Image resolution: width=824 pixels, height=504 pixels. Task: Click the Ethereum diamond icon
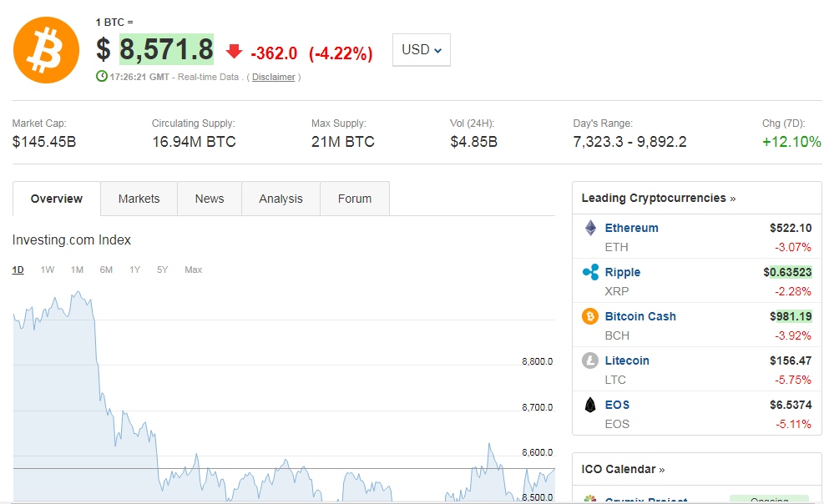591,228
